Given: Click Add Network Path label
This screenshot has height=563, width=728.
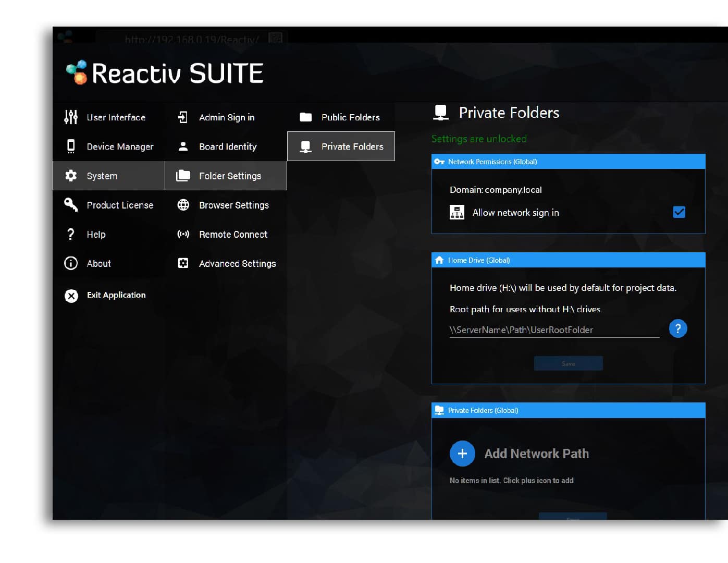Looking at the screenshot, I should 537,454.
